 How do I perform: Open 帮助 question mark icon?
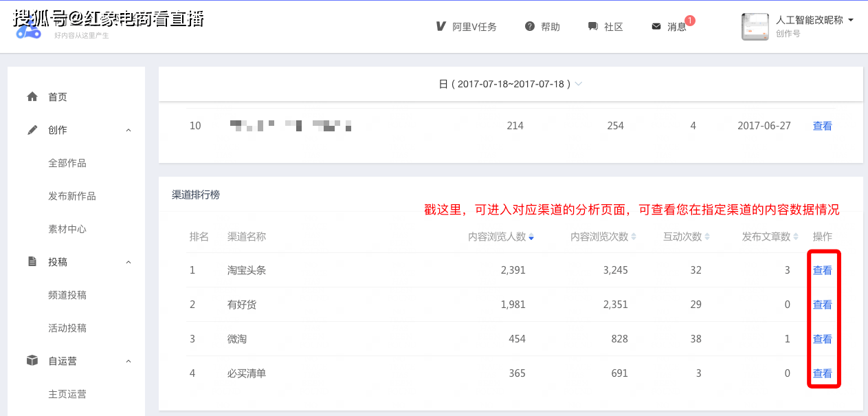(x=530, y=26)
